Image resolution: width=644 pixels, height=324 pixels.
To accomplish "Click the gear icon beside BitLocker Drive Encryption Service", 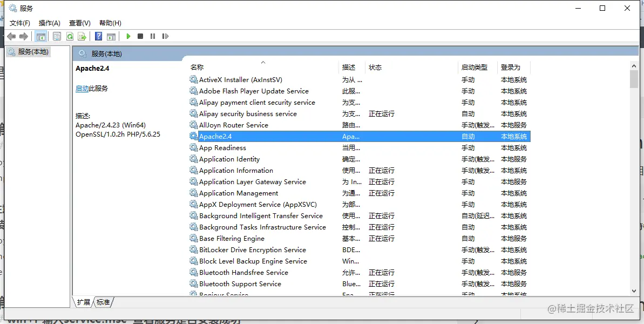I will [x=193, y=249].
